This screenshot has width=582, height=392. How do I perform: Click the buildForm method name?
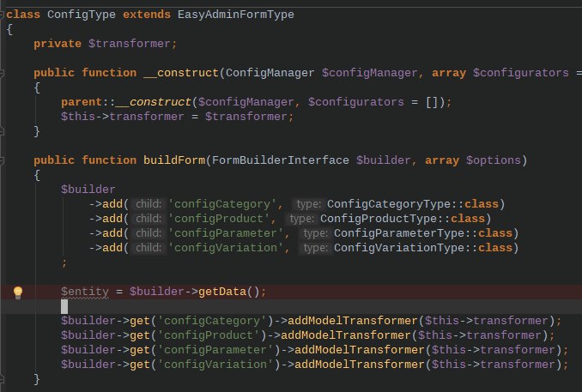click(174, 160)
